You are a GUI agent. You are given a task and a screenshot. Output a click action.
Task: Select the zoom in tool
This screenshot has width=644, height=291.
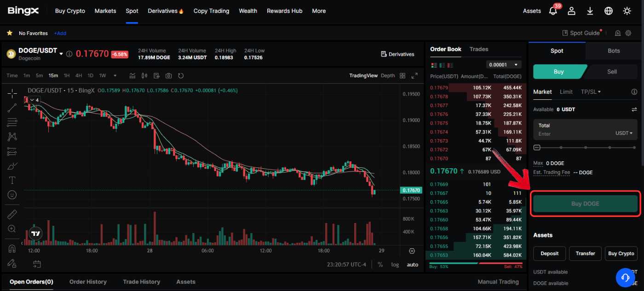[12, 229]
